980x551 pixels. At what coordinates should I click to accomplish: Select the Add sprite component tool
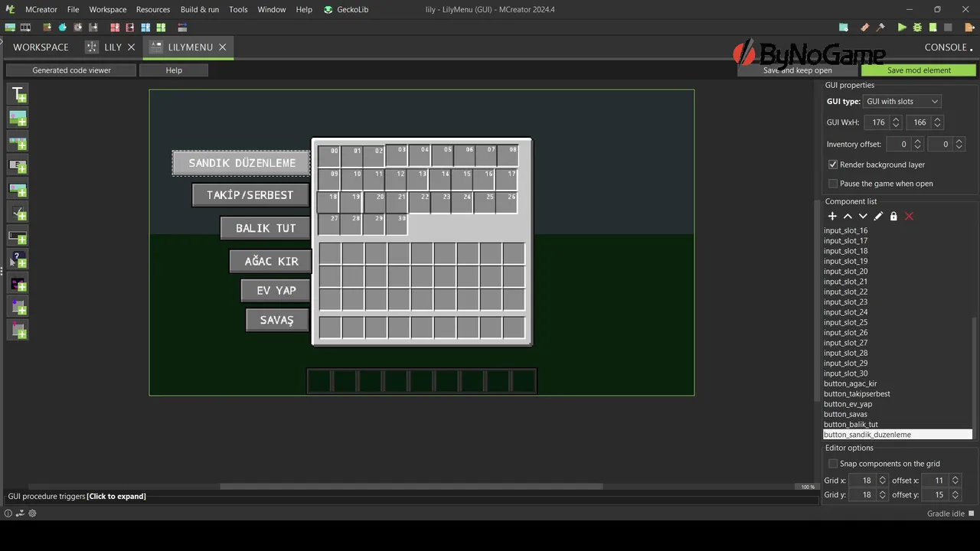[18, 142]
